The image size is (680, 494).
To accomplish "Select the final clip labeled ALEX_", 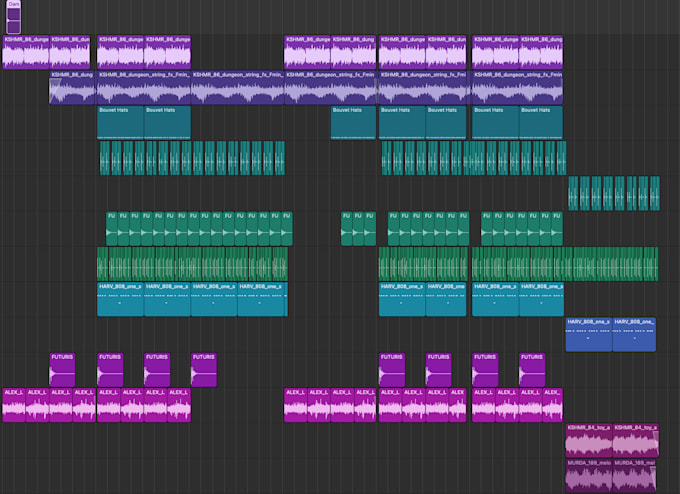I will (x=552, y=405).
